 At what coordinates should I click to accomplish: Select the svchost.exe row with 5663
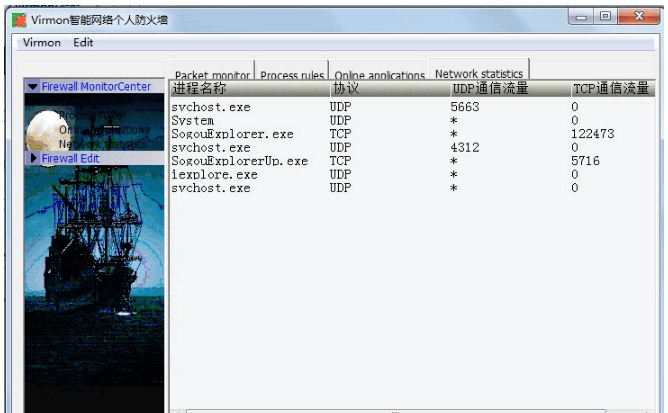(412, 107)
